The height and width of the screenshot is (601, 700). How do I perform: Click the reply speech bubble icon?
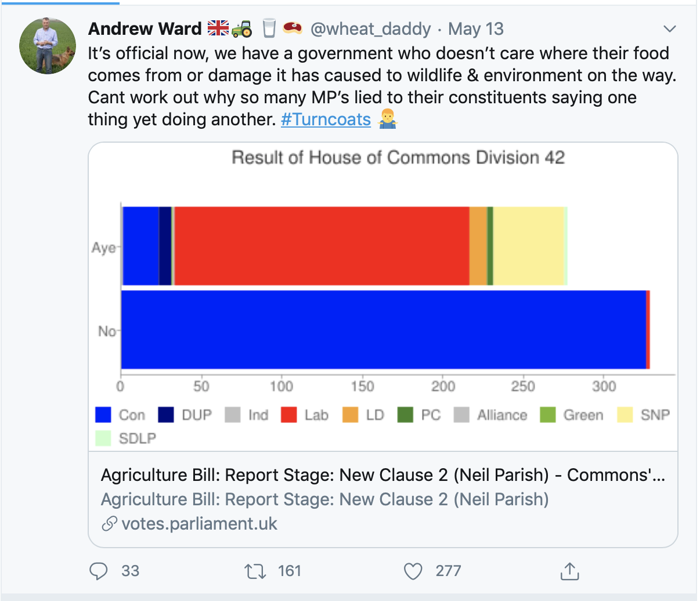[x=98, y=571]
